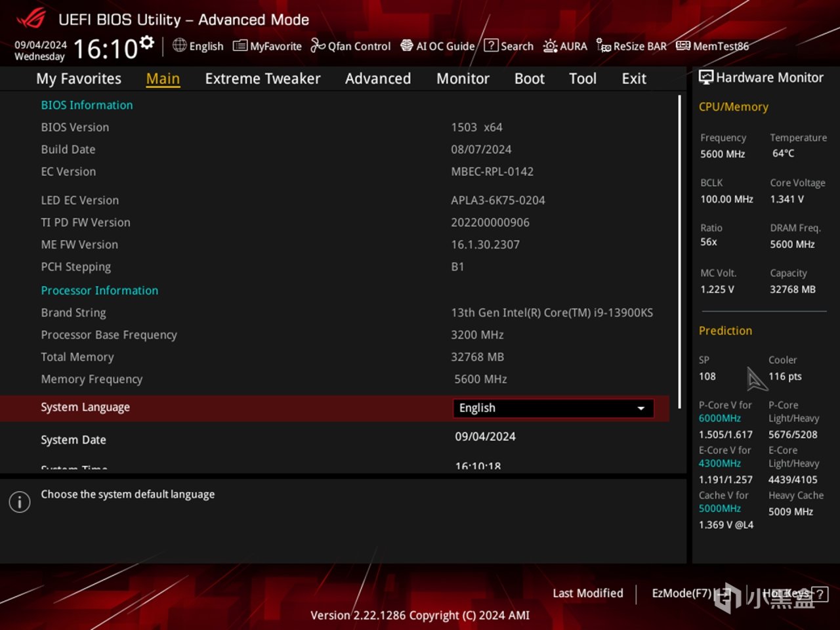
Task: Click the Ratio value 56x
Action: [x=709, y=242]
